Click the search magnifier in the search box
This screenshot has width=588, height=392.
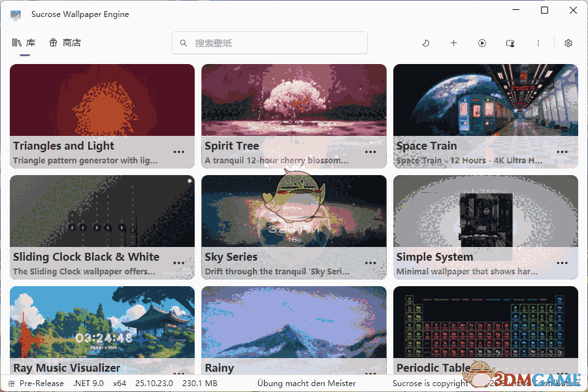coord(184,42)
